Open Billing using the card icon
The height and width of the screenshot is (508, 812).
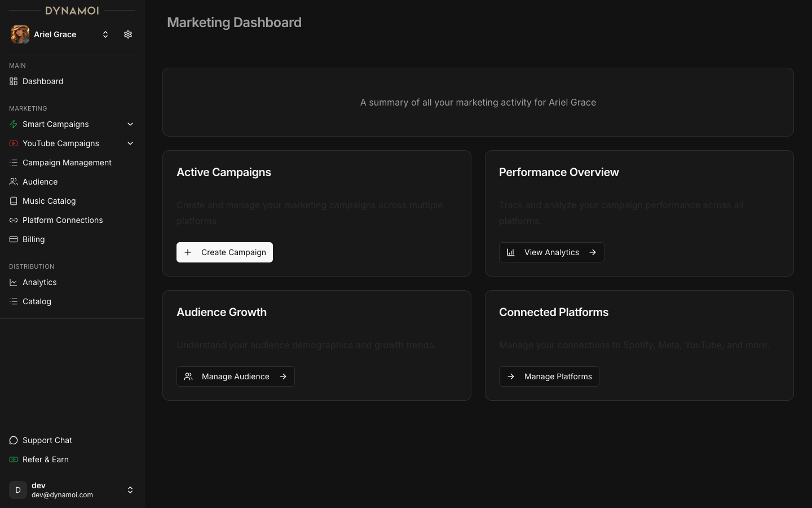coord(13,239)
